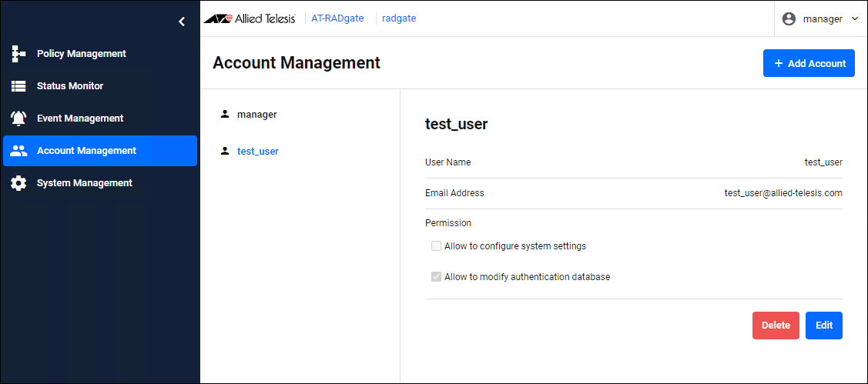Click the Event Management bell icon
This screenshot has height=384, width=868.
click(x=19, y=119)
